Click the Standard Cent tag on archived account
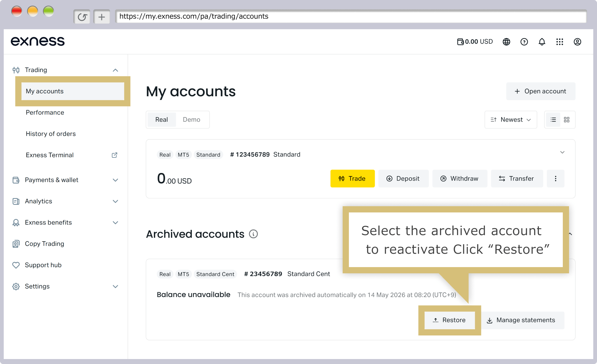The width and height of the screenshot is (597, 364). [x=215, y=274]
